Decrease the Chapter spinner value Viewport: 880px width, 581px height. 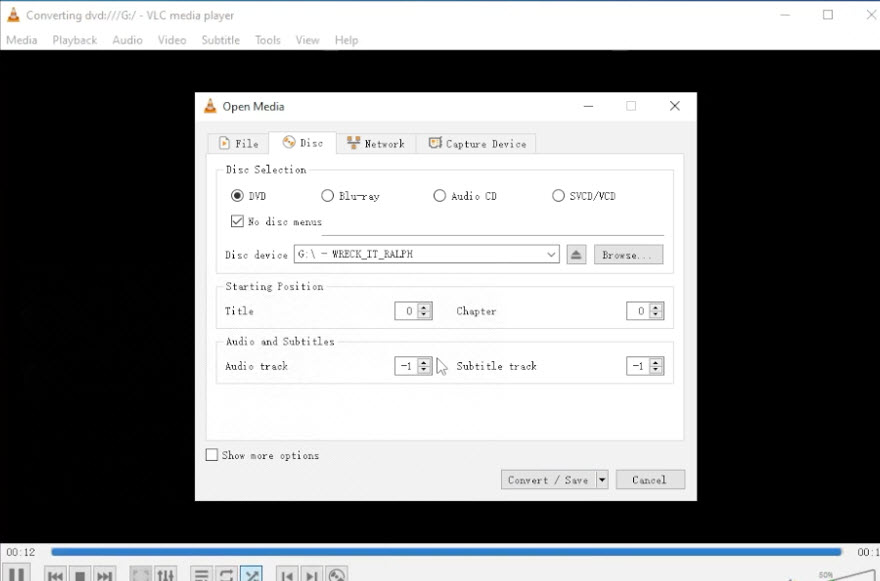[656, 315]
